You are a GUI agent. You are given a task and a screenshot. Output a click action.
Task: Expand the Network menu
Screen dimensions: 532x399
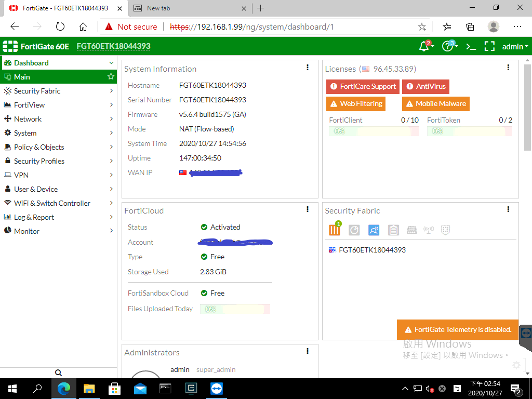click(x=58, y=119)
